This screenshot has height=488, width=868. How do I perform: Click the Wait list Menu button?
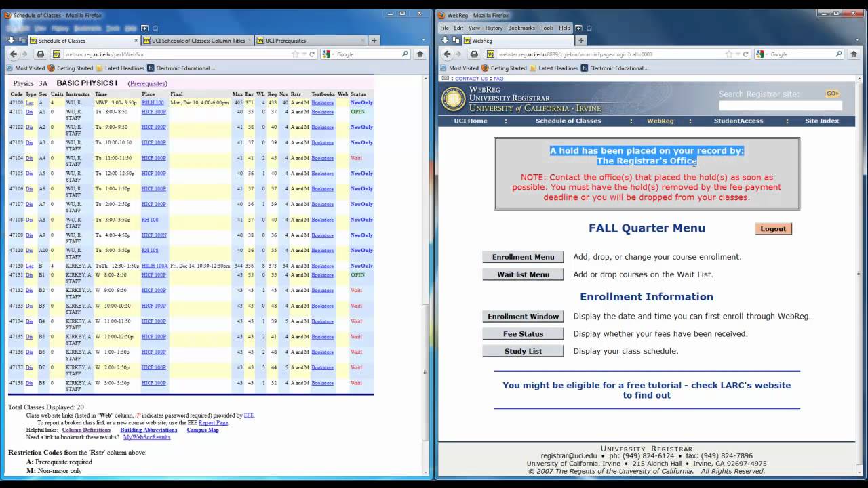click(523, 274)
